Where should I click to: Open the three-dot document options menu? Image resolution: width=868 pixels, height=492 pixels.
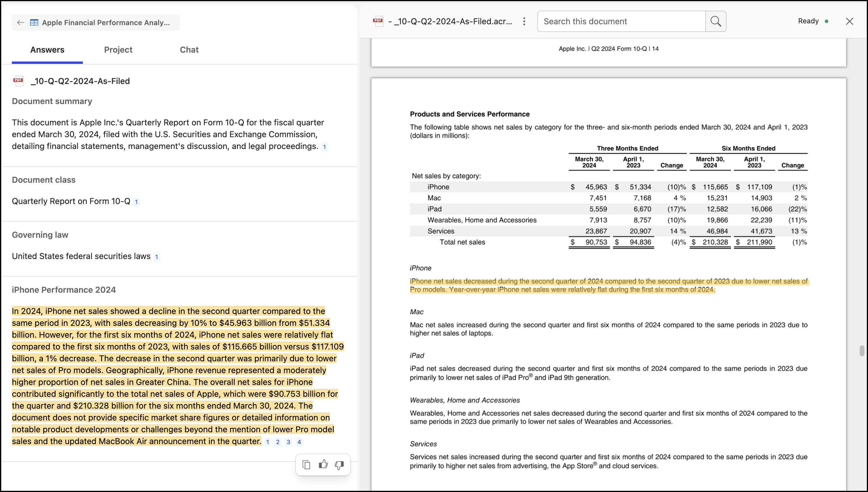[524, 21]
